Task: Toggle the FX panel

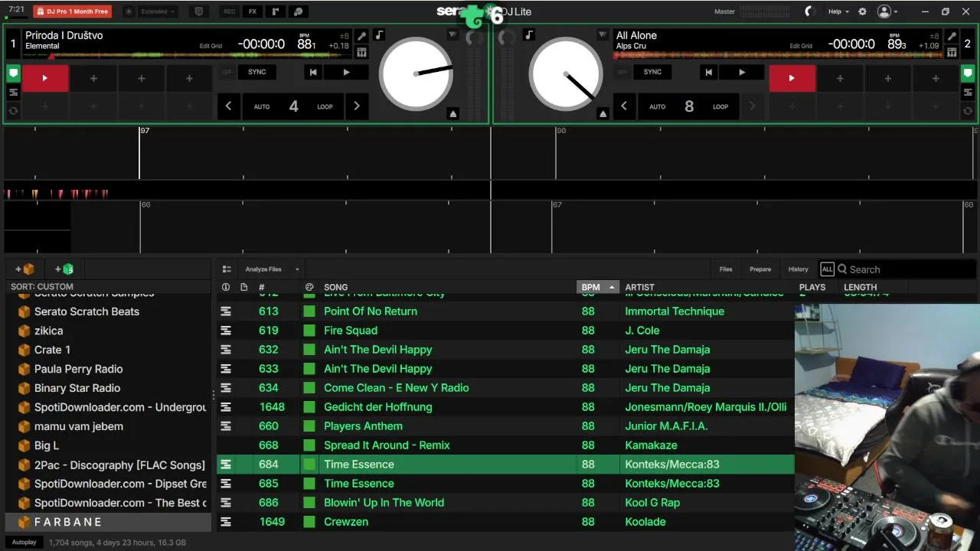Action: pos(253,11)
